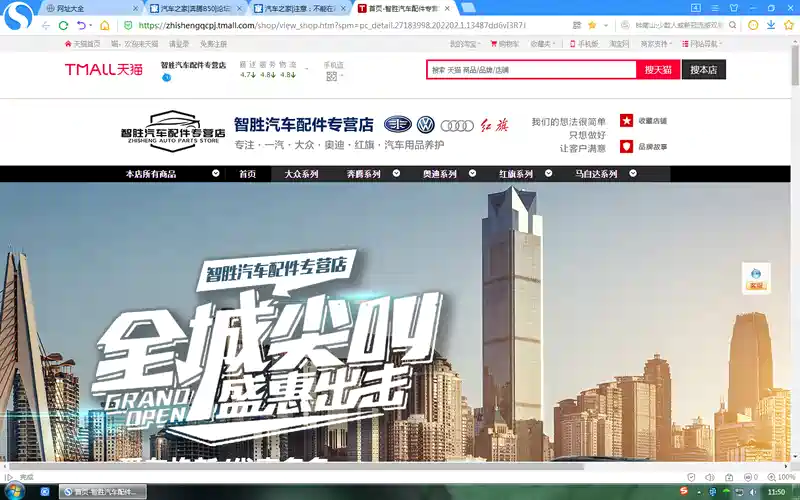Click the Tmall search input field
Image resolution: width=800 pixels, height=500 pixels.
coord(530,70)
